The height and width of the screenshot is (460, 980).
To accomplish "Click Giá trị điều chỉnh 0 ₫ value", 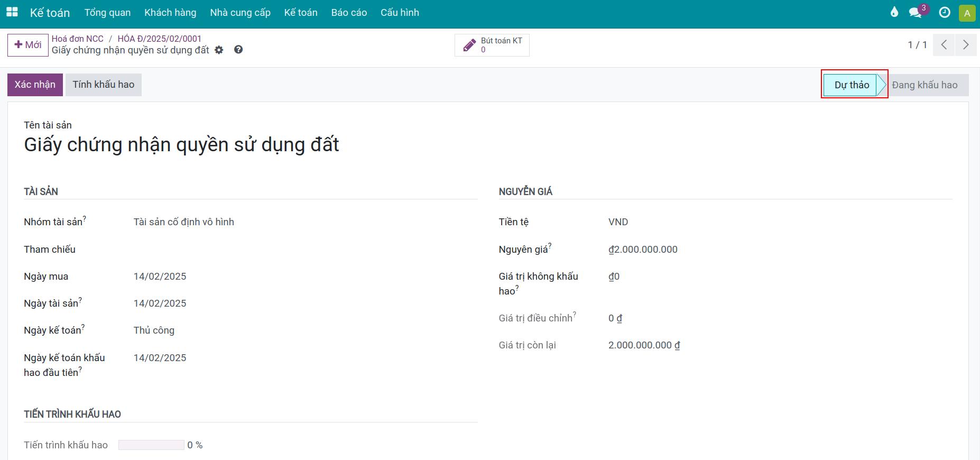I will 615,318.
